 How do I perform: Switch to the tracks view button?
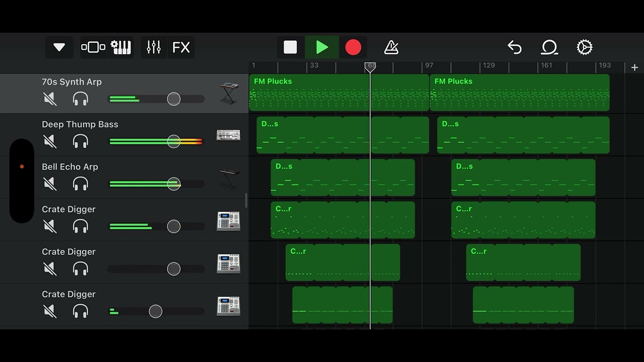93,47
